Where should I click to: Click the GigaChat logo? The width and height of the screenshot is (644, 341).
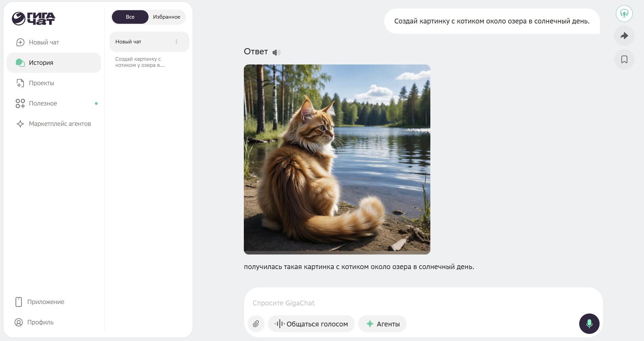coord(33,19)
